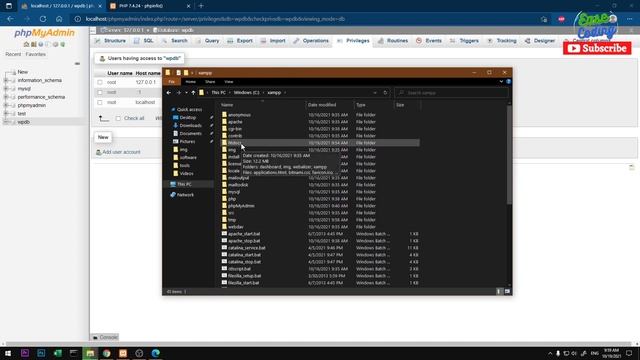Open the Query tab in phpMyAdmin
The image size is (640, 360).
207,41
